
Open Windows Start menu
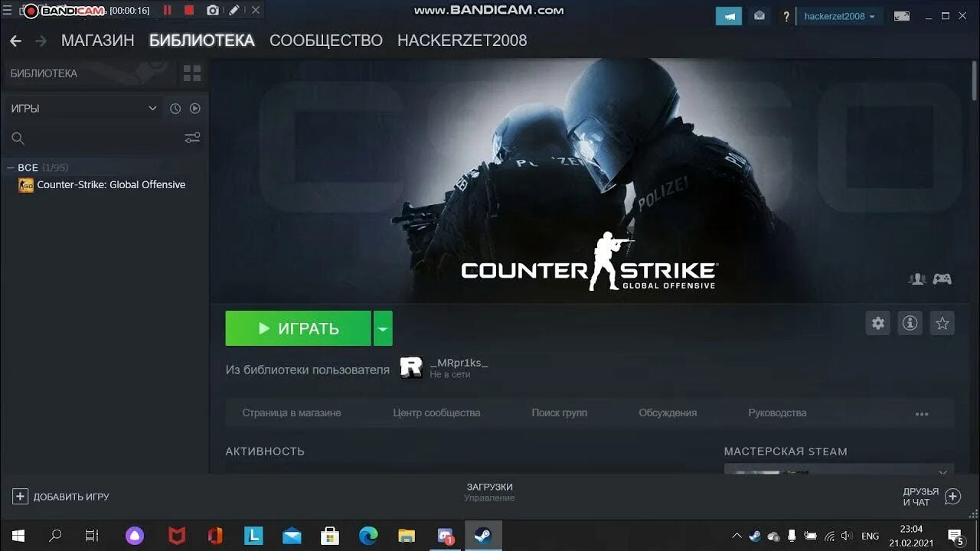pyautogui.click(x=18, y=536)
